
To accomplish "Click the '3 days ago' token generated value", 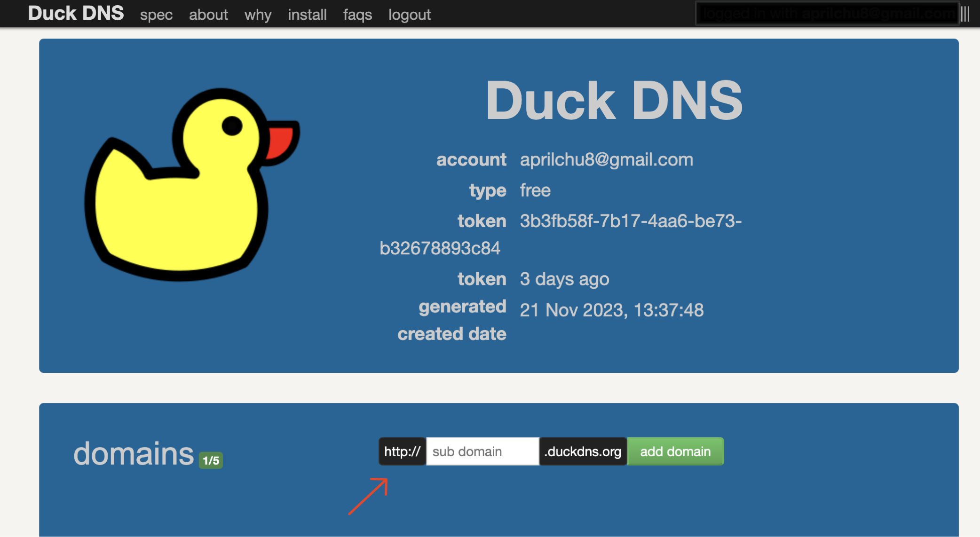I will (x=564, y=279).
